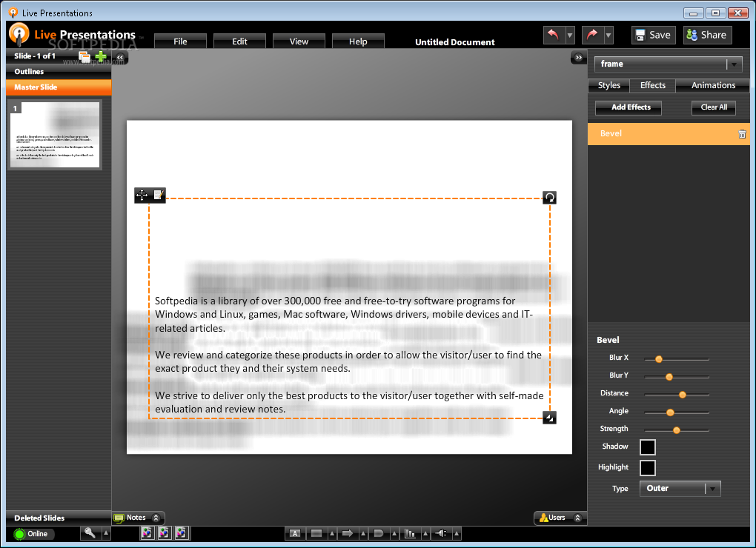Adjust the Blur Y slider handle
This screenshot has width=756, height=548.
click(669, 377)
